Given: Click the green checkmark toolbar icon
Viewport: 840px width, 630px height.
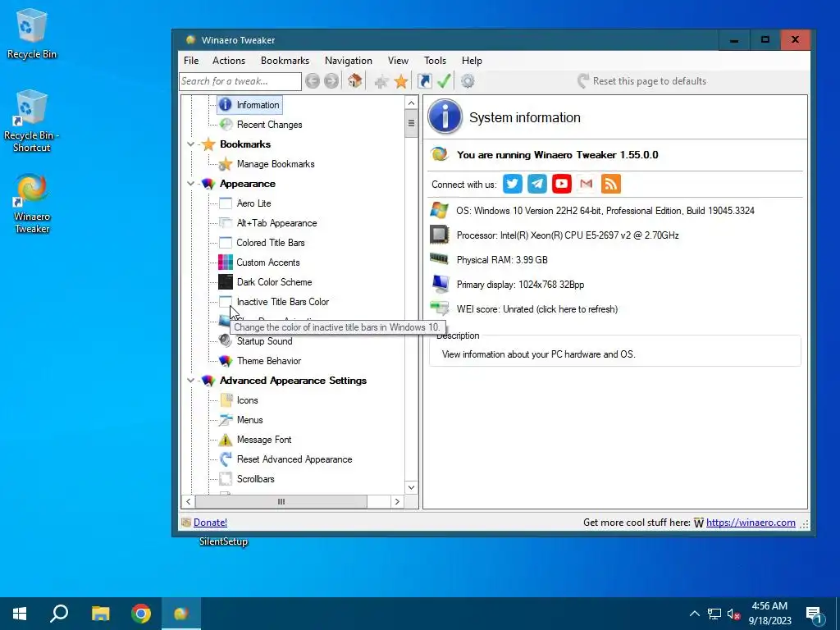Looking at the screenshot, I should tap(444, 81).
